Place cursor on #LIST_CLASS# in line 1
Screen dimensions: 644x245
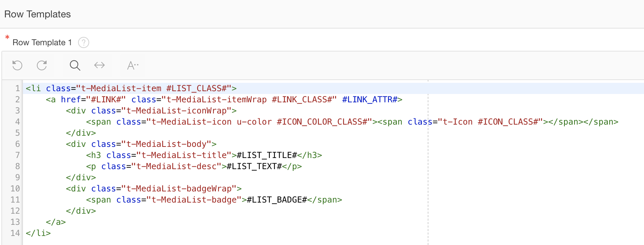coord(196,88)
